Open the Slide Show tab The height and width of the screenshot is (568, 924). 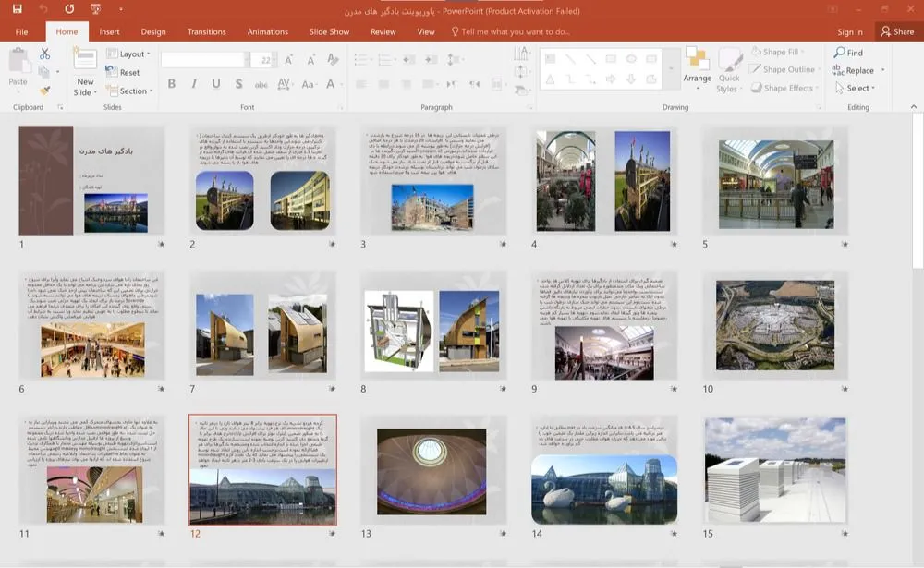(x=329, y=31)
